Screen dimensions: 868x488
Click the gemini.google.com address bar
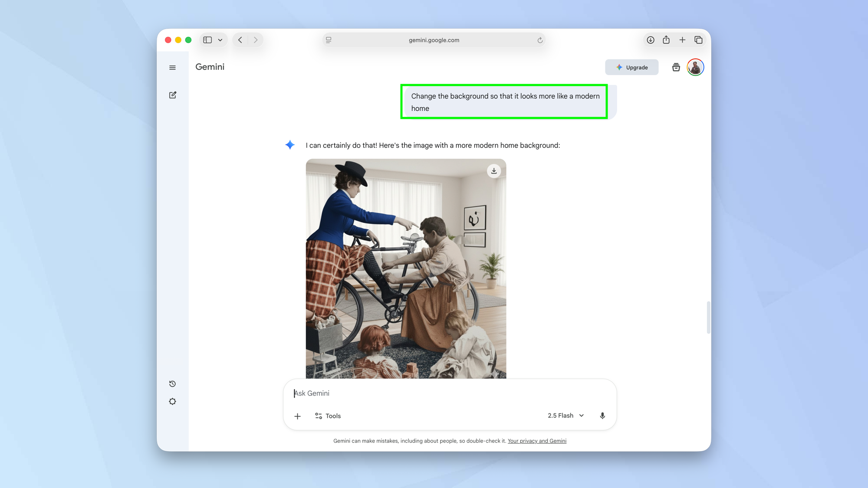pos(434,39)
